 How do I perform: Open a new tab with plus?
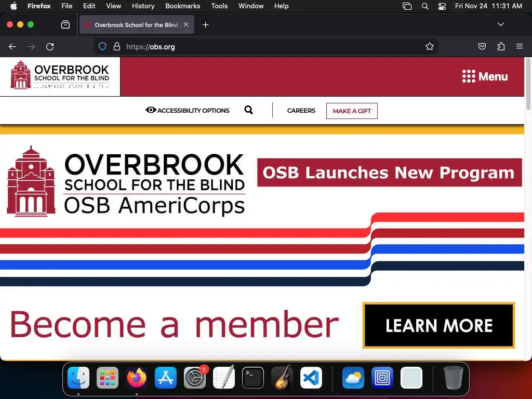coord(205,25)
